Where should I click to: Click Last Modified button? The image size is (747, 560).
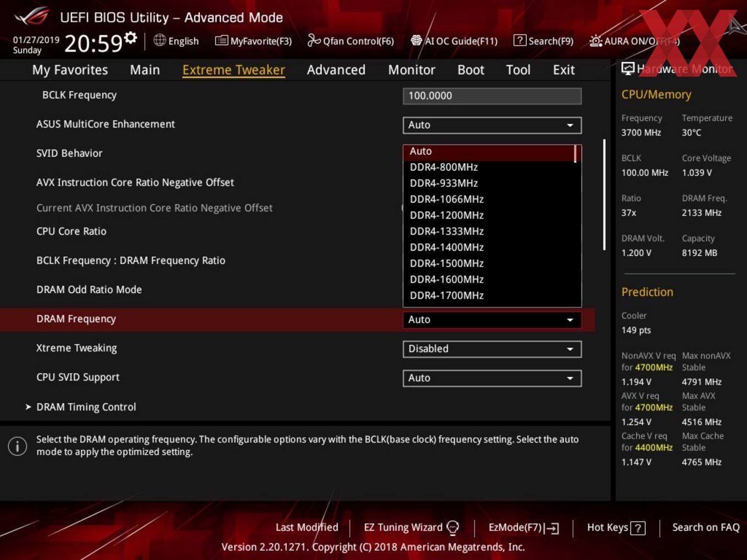click(307, 527)
